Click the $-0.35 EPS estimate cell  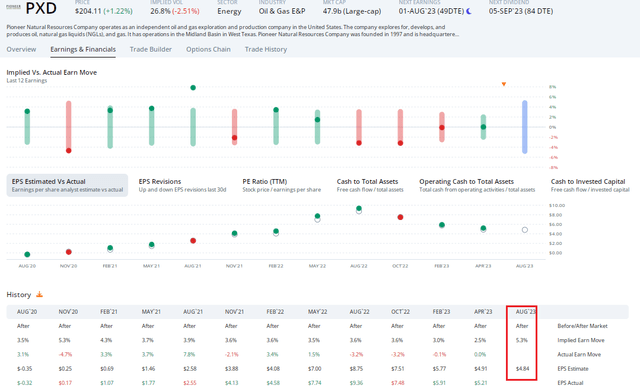[x=24, y=369]
